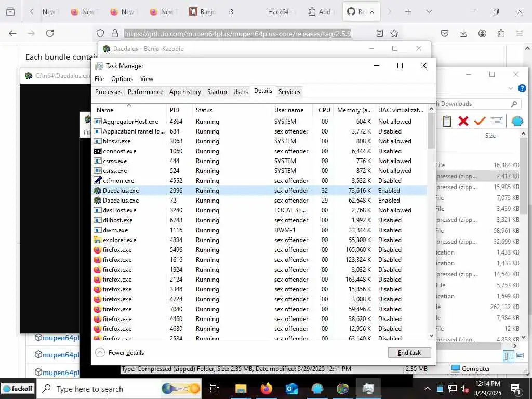This screenshot has width=532, height=399.
Task: Click the volume speaker tray icon
Action: tap(464, 389)
